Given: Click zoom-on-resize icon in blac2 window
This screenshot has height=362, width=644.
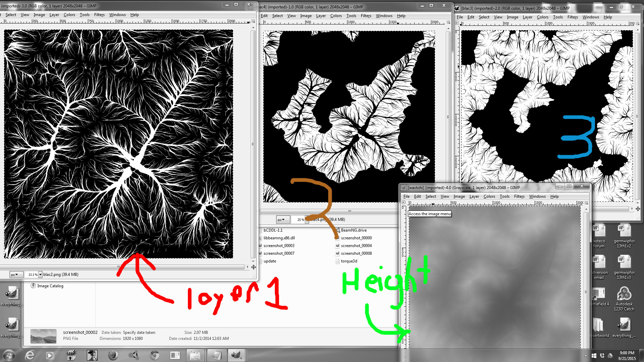Looking at the screenshot, I should tap(253, 21).
